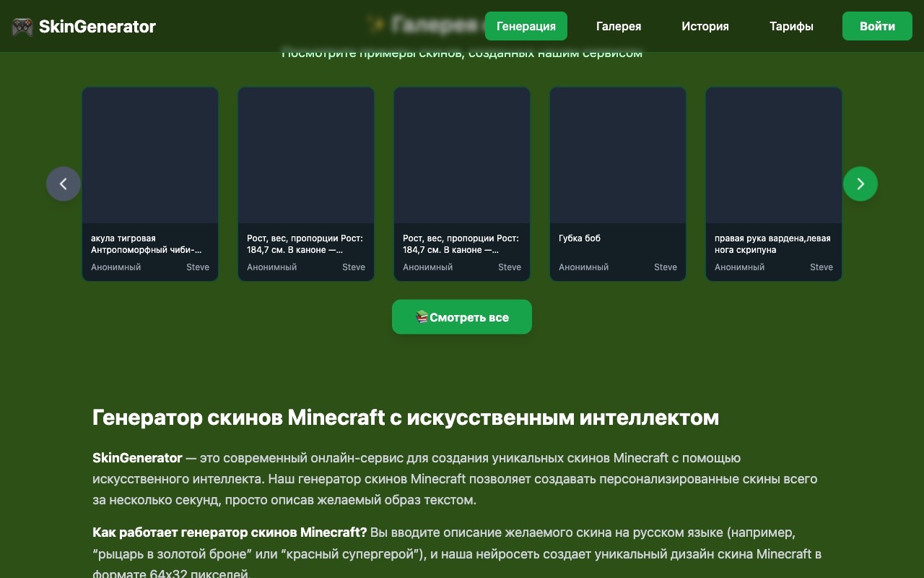
Task: Open the акула тигровая skin thumbnail
Action: point(150,155)
